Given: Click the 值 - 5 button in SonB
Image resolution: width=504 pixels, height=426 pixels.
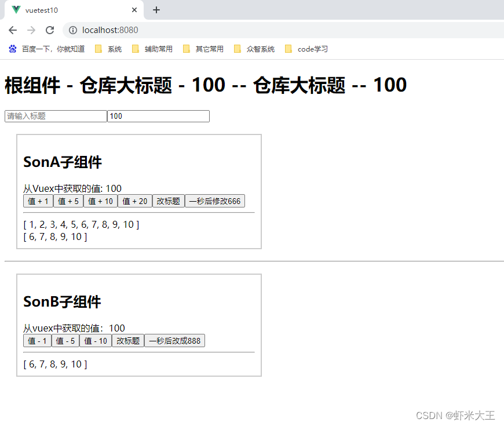Looking at the screenshot, I should (x=65, y=340).
